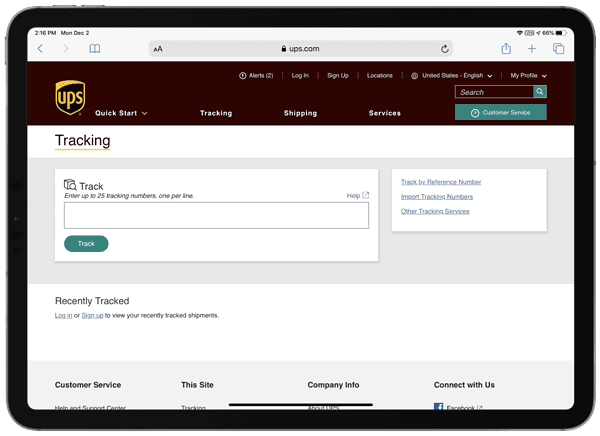Screen dimensions: 600x436
Task: Click the Help external-link icon
Action: pos(366,195)
